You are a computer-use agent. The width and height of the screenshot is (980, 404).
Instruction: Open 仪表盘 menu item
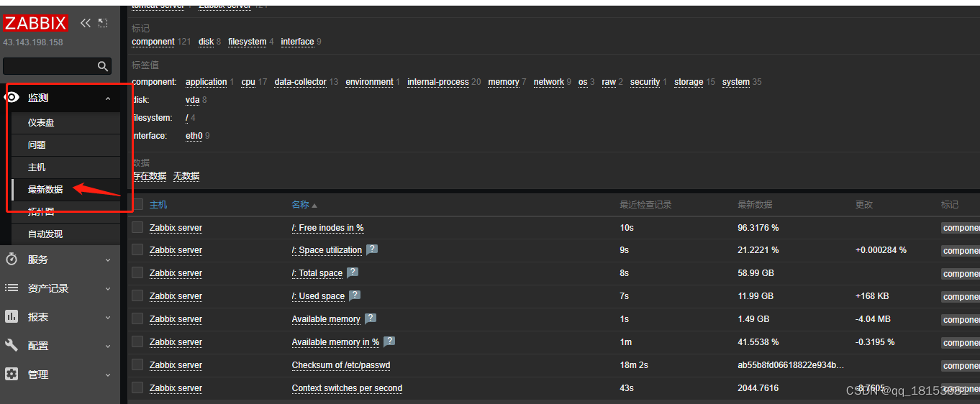(x=65, y=123)
